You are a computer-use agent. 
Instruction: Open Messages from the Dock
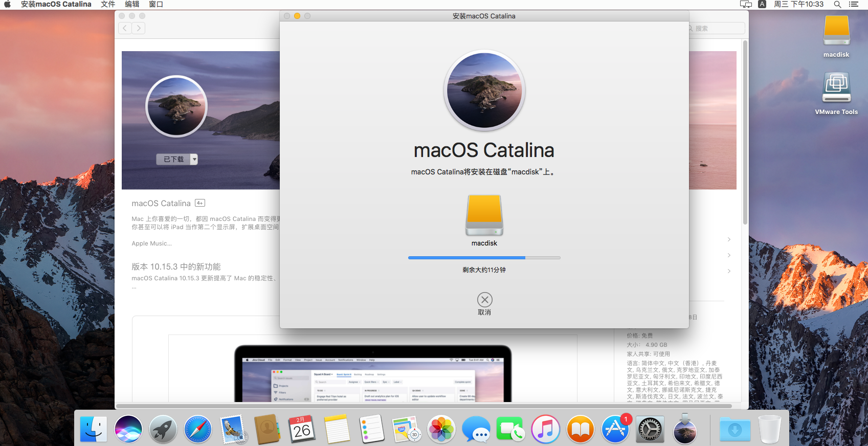tap(476, 429)
